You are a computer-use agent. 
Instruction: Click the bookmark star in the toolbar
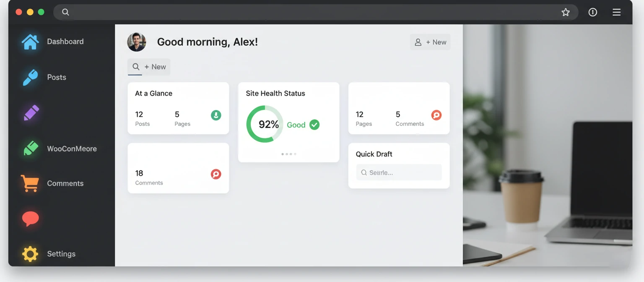tap(566, 12)
